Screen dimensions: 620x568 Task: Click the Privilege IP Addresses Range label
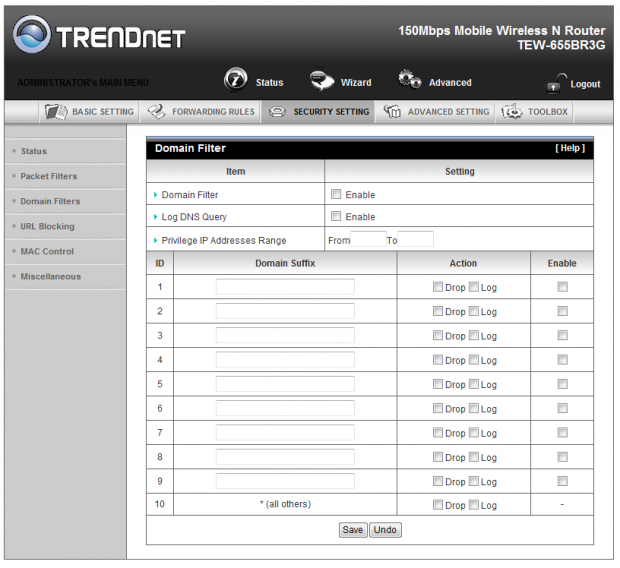point(224,240)
